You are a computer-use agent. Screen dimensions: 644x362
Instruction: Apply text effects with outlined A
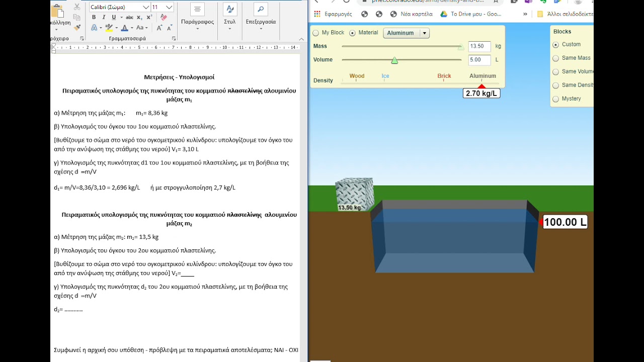click(94, 28)
